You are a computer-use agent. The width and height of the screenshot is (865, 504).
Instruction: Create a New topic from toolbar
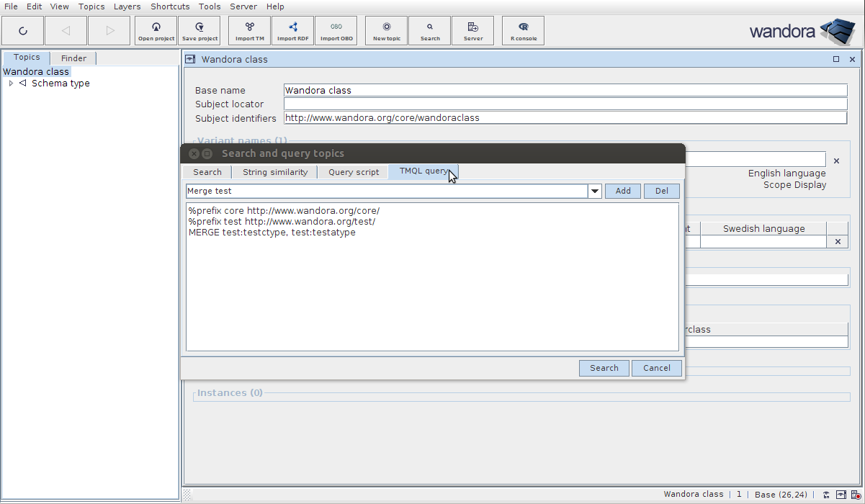point(387,31)
